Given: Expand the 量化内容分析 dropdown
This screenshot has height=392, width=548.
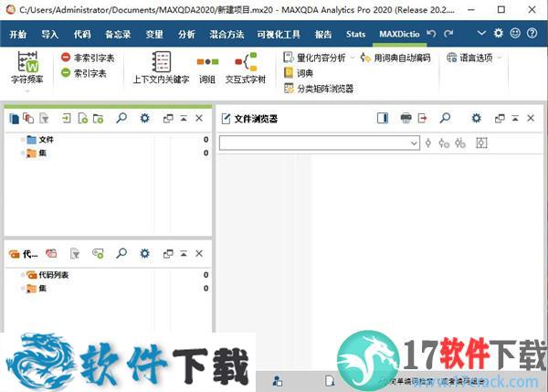Looking at the screenshot, I should pyautogui.click(x=353, y=58).
